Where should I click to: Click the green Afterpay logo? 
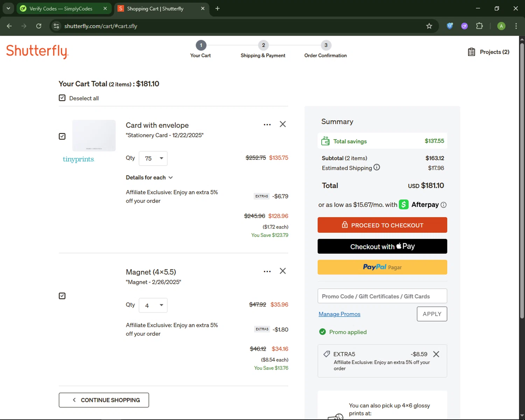pyautogui.click(x=404, y=204)
